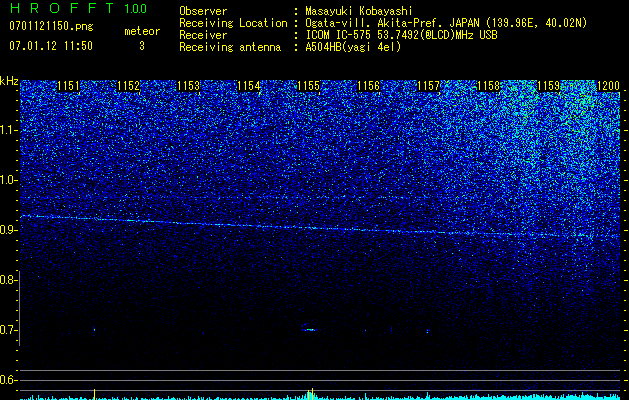Click time marker 1200

609,86
